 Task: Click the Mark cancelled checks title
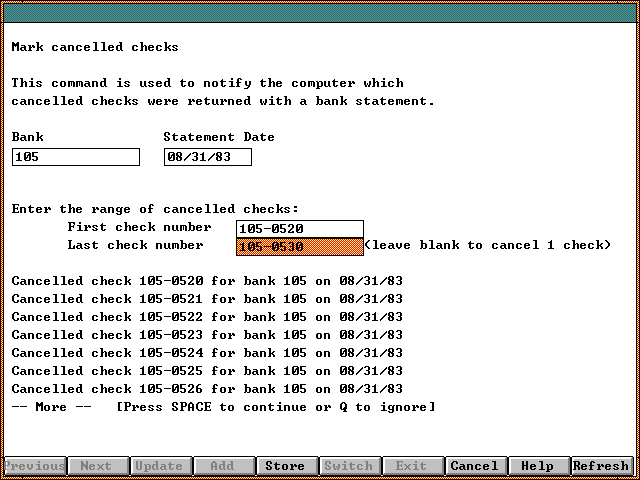pyautogui.click(x=95, y=47)
